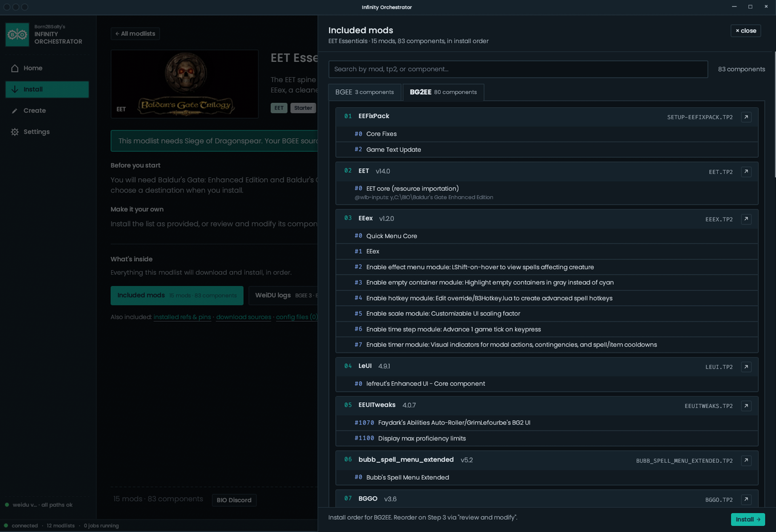Open external link for EET mod
This screenshot has width=776, height=532.
click(746, 171)
